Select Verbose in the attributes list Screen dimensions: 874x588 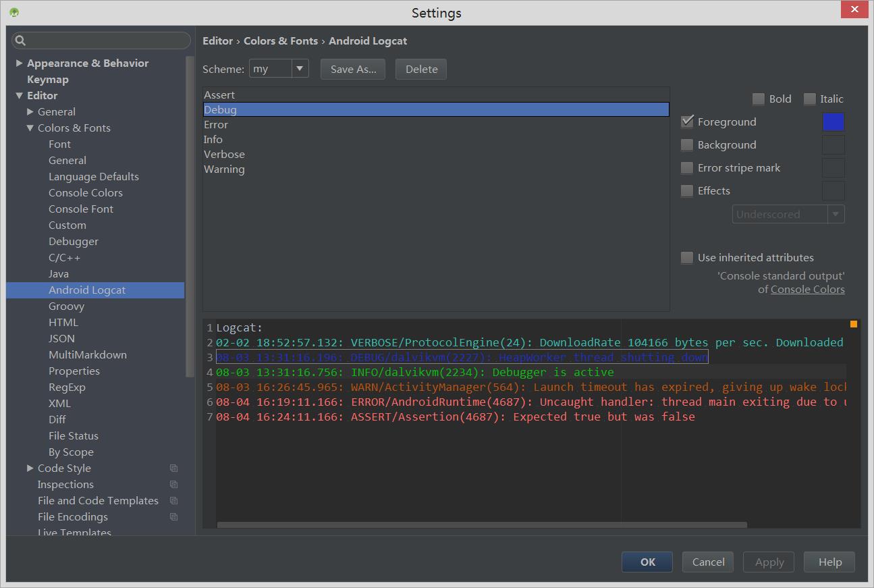click(x=436, y=155)
